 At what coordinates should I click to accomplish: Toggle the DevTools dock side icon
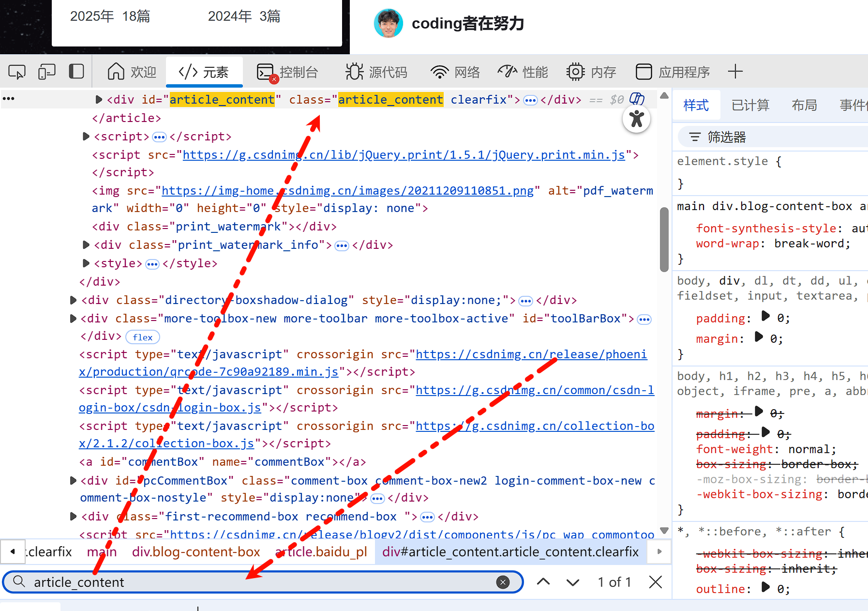point(76,71)
